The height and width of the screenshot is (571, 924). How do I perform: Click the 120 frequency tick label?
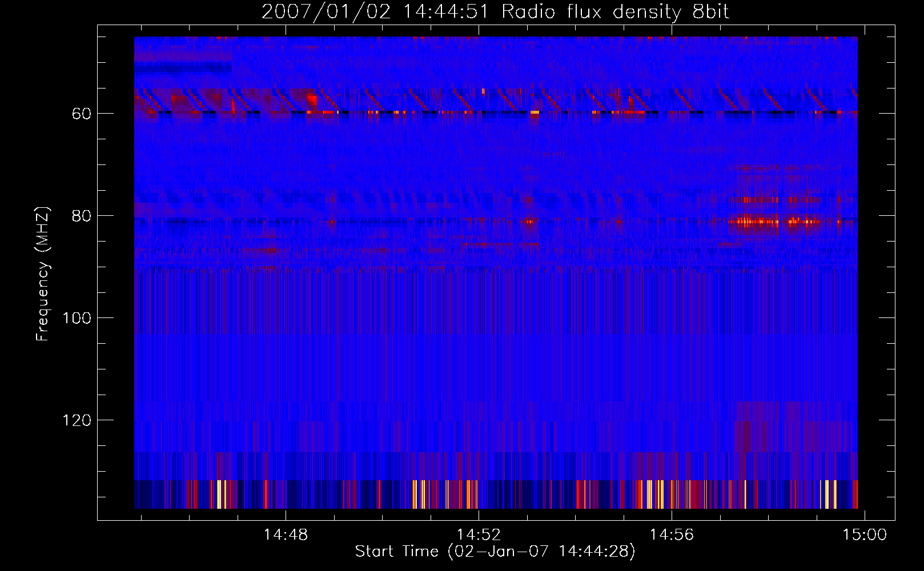pos(77,420)
